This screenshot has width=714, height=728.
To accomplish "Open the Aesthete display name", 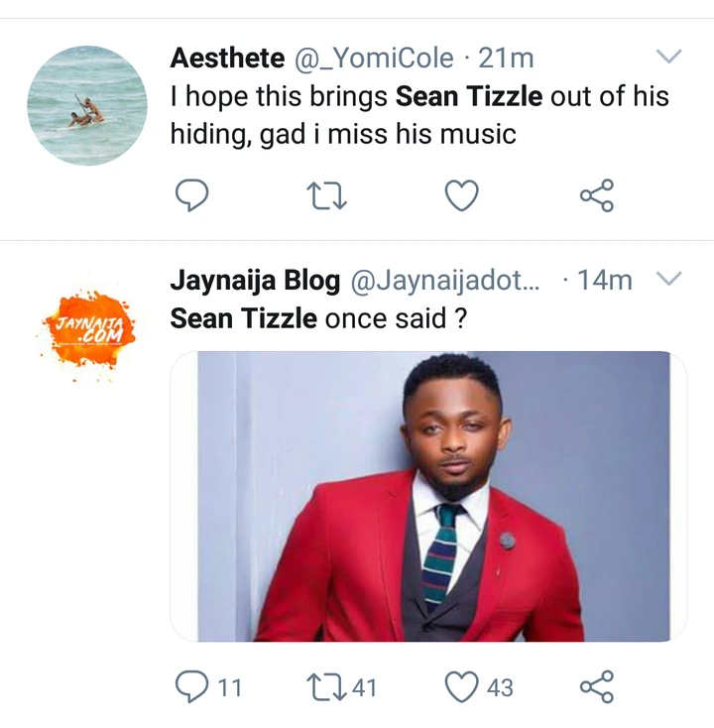I will pyautogui.click(x=226, y=59).
